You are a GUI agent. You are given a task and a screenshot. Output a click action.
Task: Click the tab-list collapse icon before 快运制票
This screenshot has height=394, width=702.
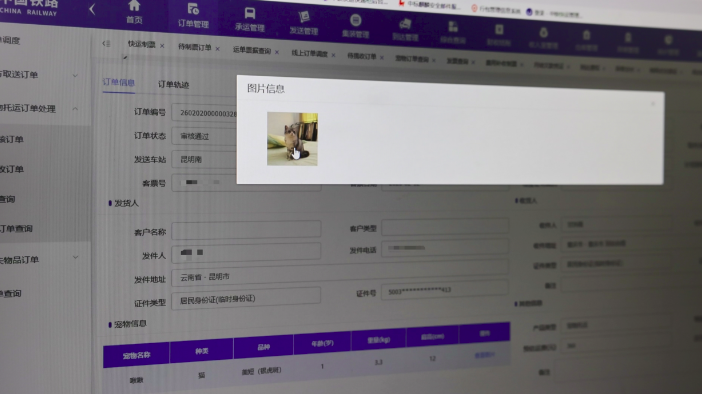[106, 43]
